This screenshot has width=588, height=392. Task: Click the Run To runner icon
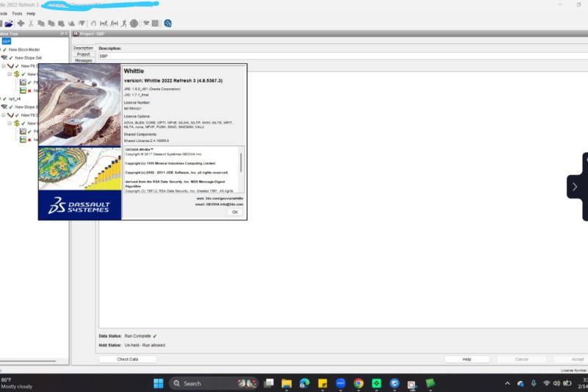pyautogui.click(x=104, y=24)
